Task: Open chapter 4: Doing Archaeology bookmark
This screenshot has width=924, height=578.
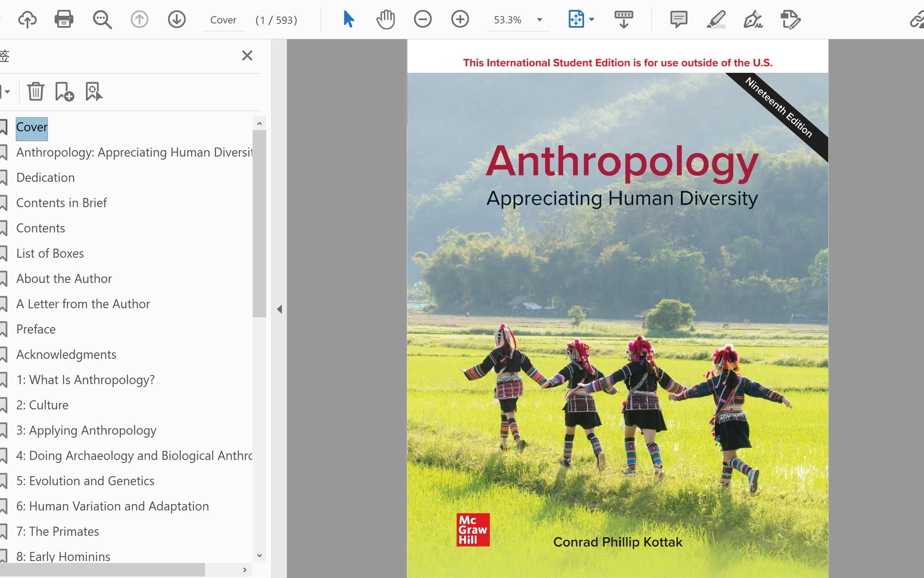Action: (x=134, y=455)
